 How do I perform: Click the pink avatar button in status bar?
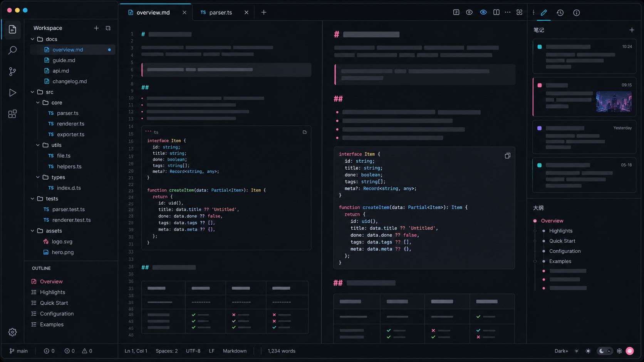pos(630,351)
